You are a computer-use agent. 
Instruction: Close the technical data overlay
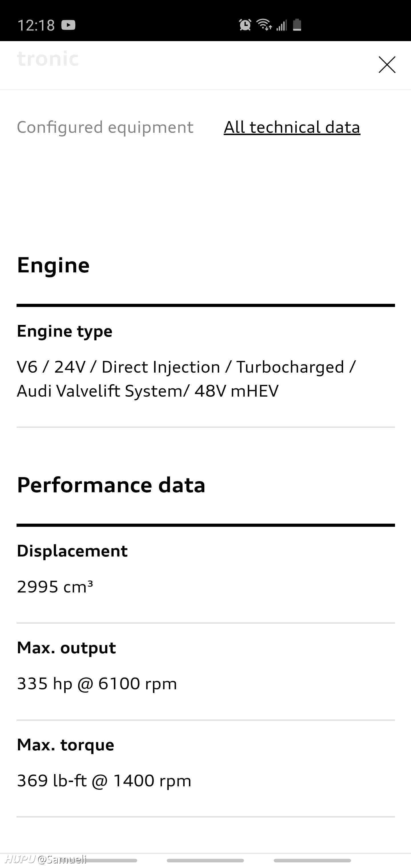pos(387,65)
